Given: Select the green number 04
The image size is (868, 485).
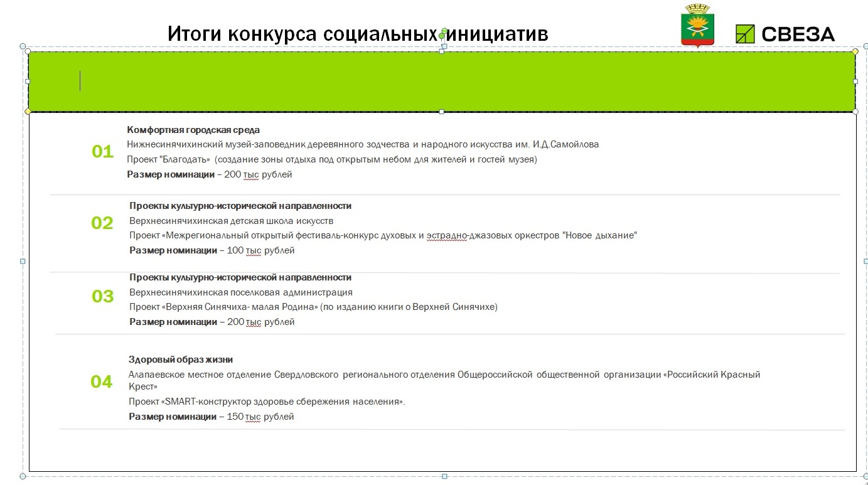Looking at the screenshot, I should (102, 382).
